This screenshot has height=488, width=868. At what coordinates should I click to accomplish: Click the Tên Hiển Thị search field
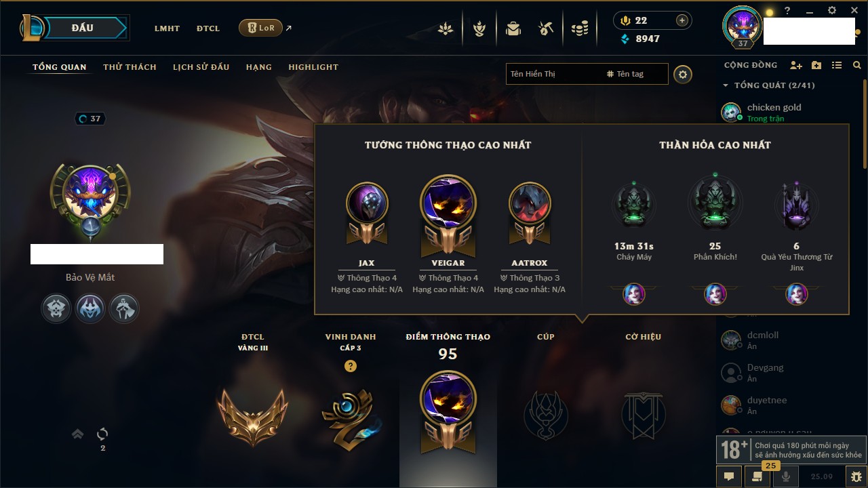(x=554, y=74)
